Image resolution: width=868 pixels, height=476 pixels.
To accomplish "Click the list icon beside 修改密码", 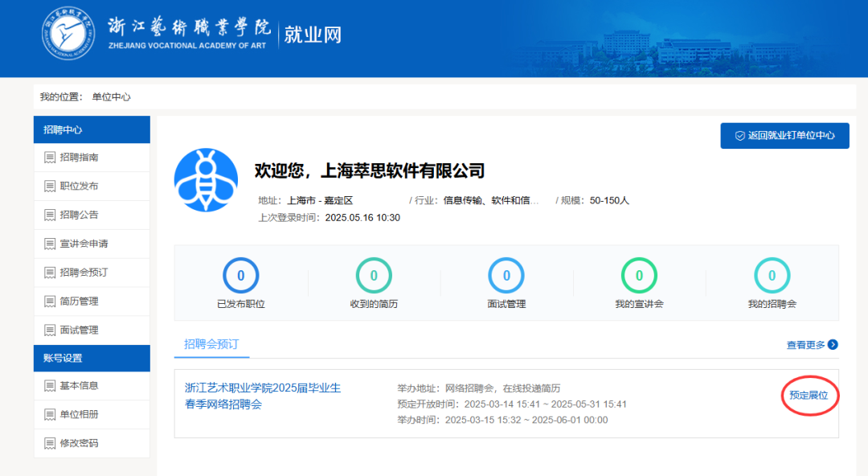I will (50, 444).
